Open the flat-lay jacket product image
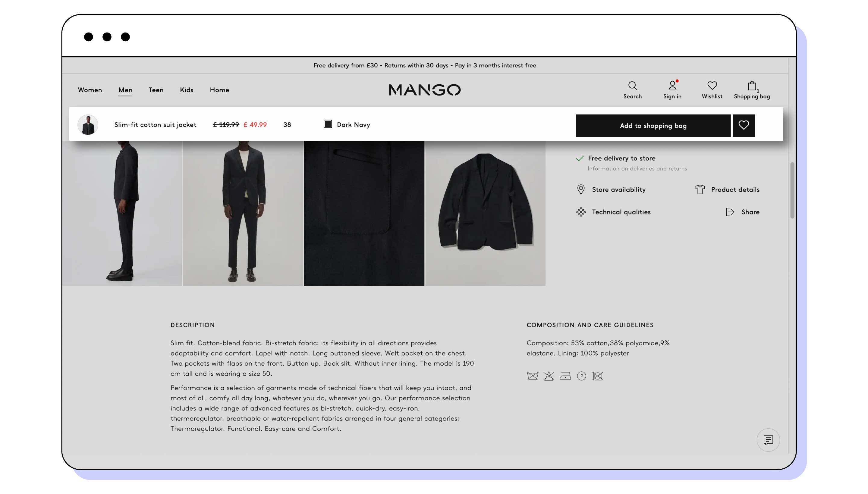 click(486, 213)
